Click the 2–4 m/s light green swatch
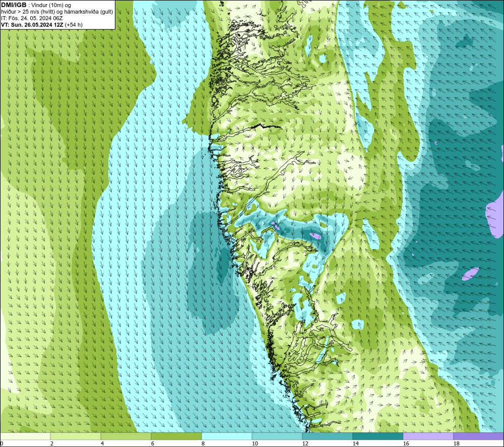Image resolution: width=504 pixels, height=447 pixels. [76, 436]
